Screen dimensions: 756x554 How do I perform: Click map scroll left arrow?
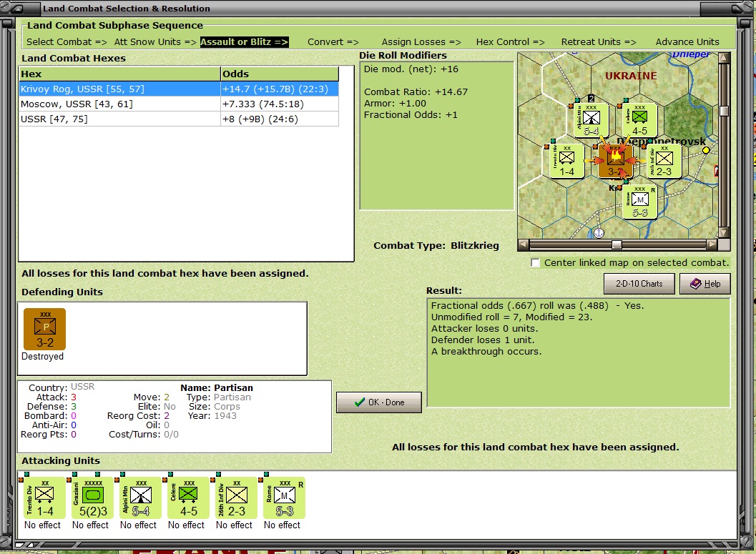point(523,244)
